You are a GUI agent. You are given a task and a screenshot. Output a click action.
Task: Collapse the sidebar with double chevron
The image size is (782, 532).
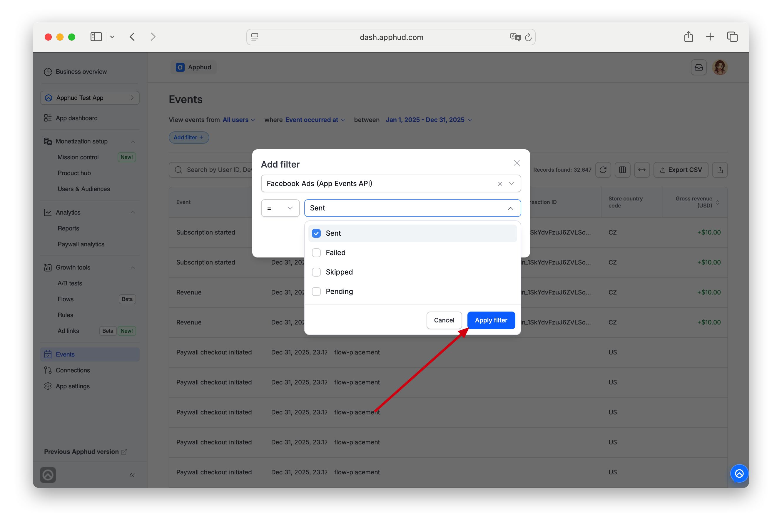click(x=132, y=475)
